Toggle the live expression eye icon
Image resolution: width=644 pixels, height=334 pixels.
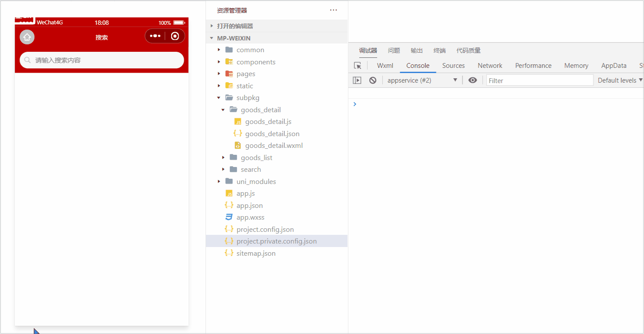click(472, 80)
